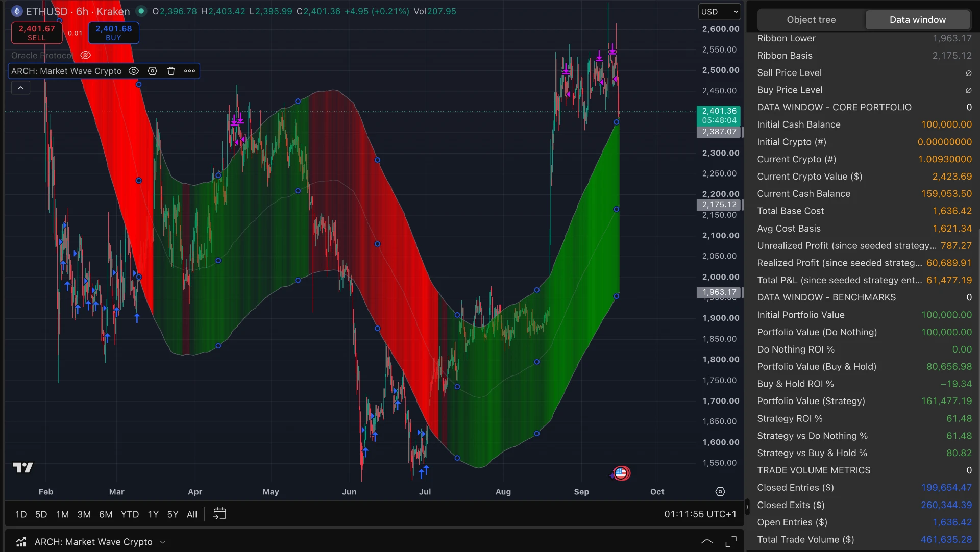Click the strategy tester icon in bottom panel

click(21, 542)
